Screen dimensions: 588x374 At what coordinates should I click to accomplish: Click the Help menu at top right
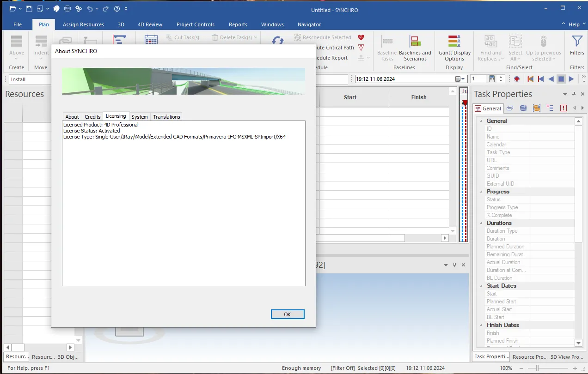click(574, 24)
